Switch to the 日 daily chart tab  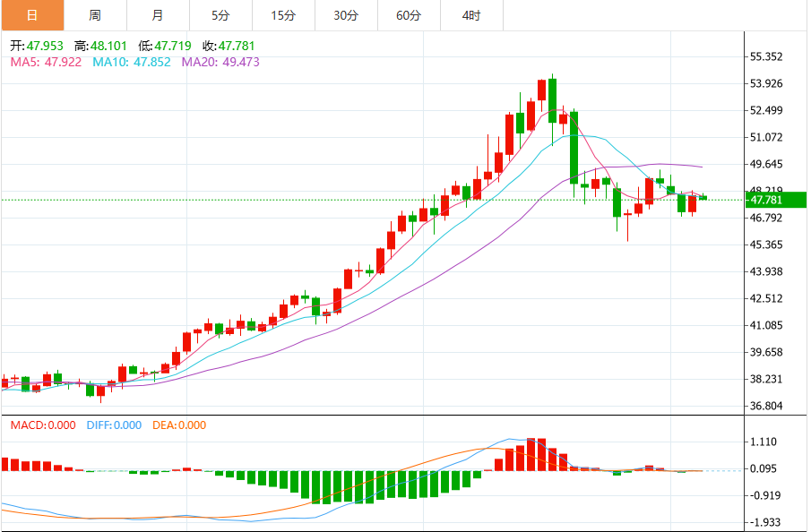click(32, 15)
